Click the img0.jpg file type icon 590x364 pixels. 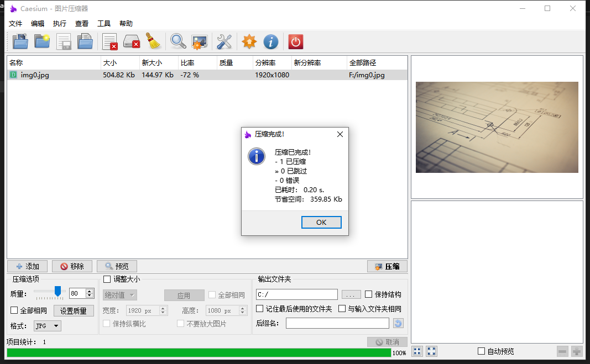13,75
